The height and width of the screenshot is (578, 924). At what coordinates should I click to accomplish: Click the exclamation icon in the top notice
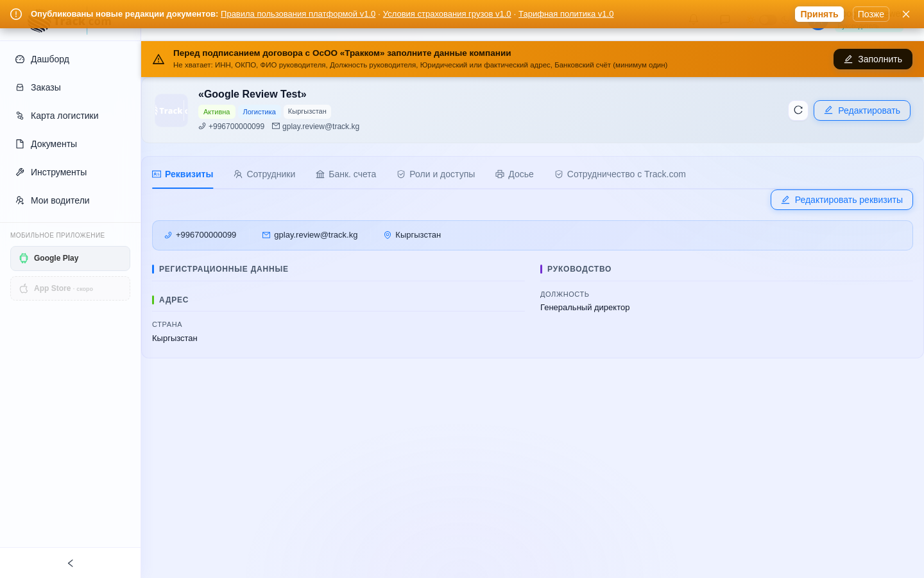point(16,14)
